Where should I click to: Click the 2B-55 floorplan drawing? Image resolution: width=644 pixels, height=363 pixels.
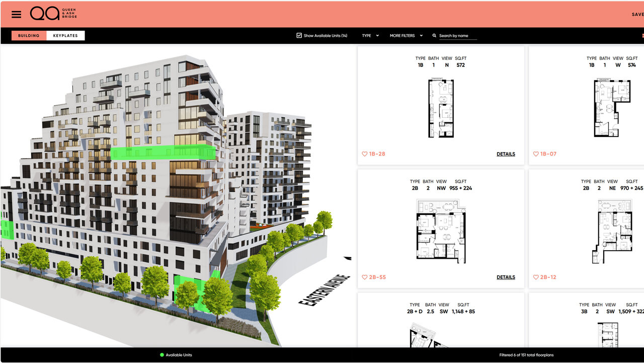click(441, 231)
